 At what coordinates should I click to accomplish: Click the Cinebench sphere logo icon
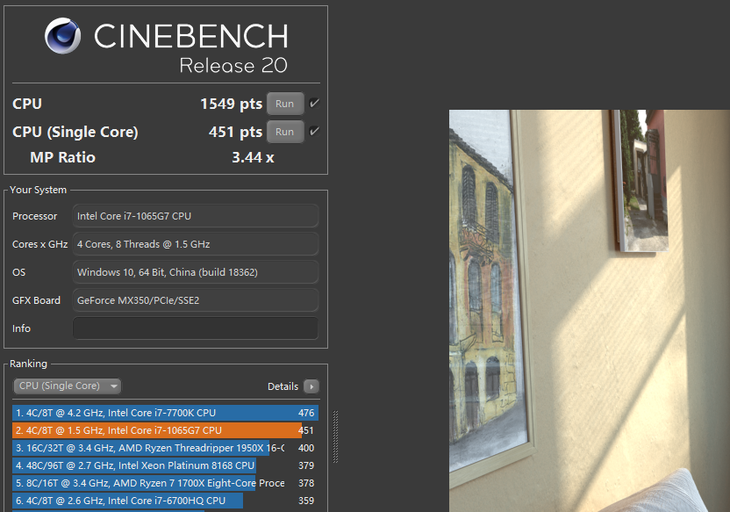click(x=63, y=36)
